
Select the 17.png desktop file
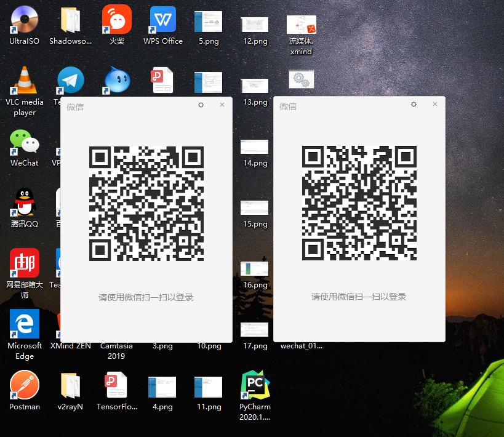pyautogui.click(x=255, y=329)
